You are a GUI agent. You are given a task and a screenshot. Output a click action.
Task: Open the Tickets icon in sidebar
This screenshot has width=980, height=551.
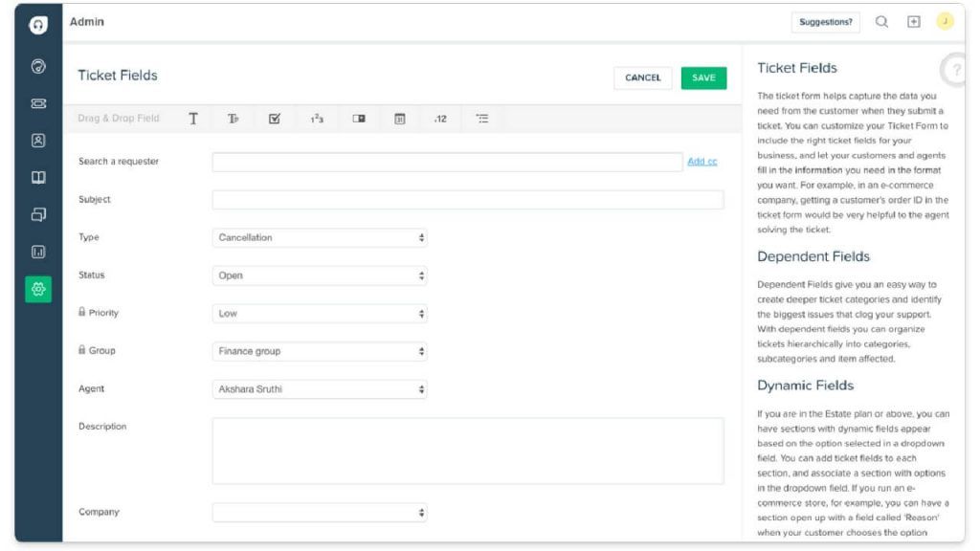[38, 103]
